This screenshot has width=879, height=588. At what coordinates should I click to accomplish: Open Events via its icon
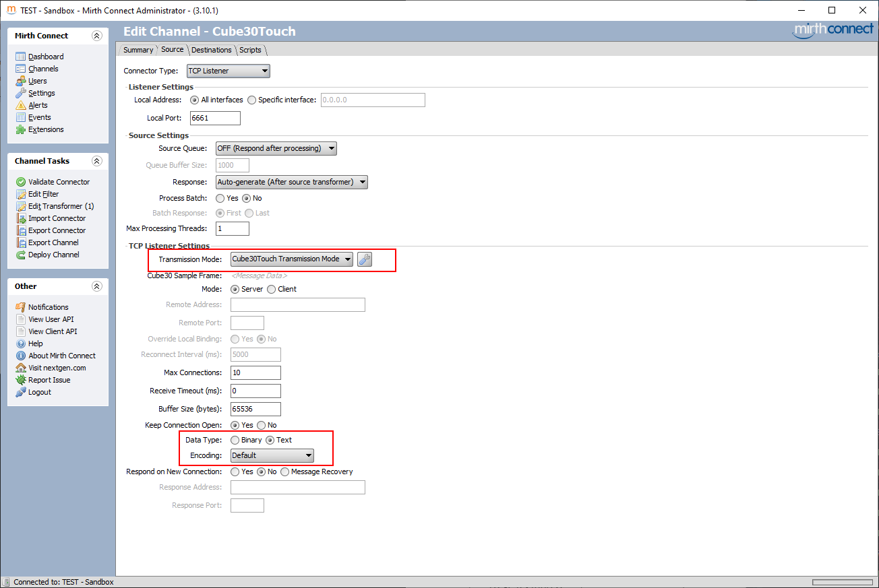(21, 117)
